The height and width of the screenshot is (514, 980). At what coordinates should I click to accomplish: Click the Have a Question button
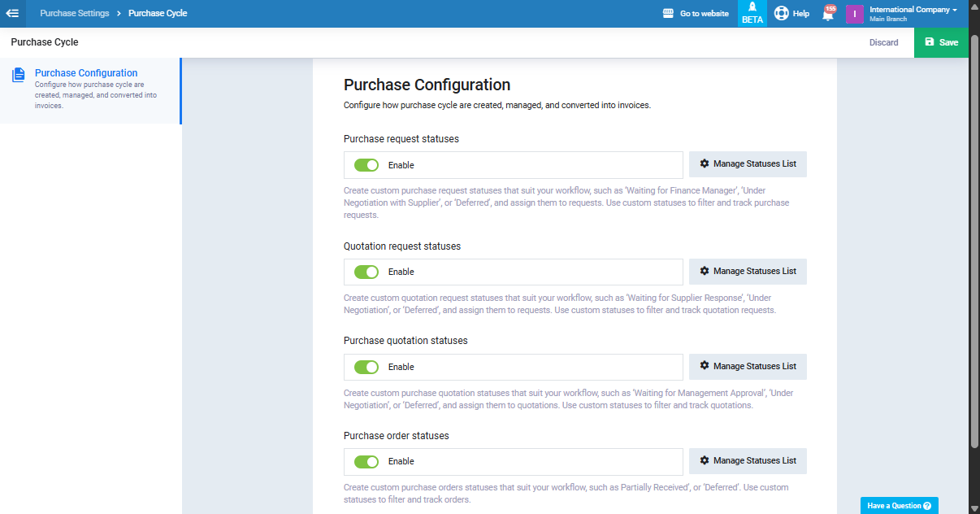coord(899,506)
